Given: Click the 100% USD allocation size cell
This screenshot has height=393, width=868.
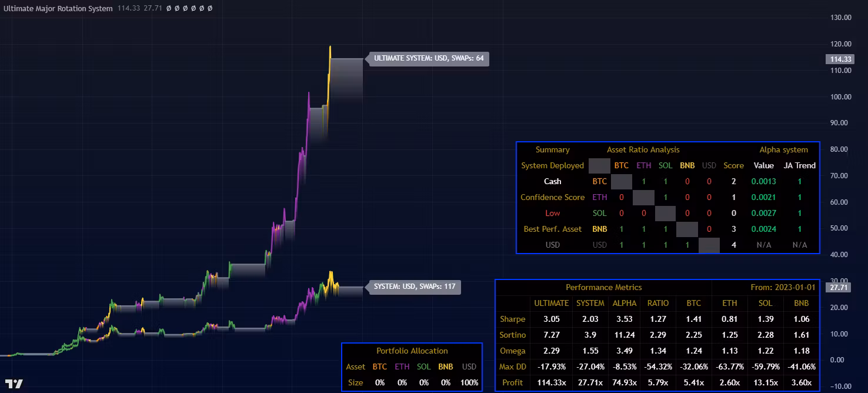Looking at the screenshot, I should 469,382.
